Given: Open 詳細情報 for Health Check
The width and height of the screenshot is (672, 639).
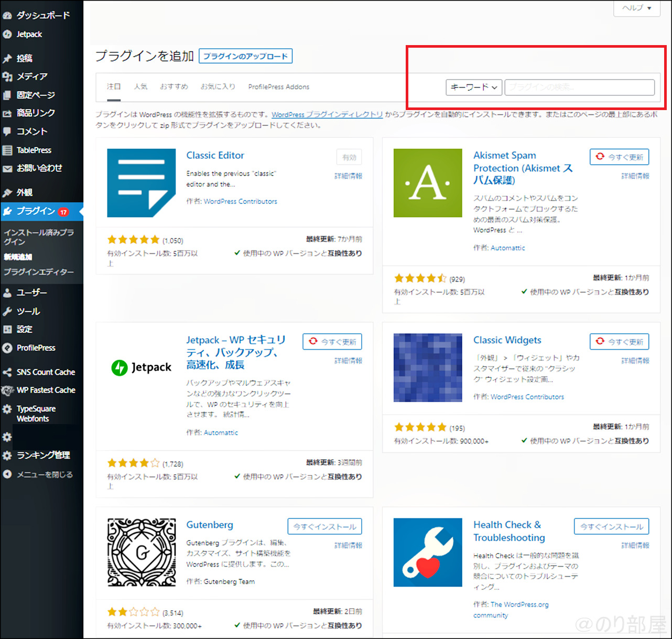Looking at the screenshot, I should pyautogui.click(x=635, y=546).
